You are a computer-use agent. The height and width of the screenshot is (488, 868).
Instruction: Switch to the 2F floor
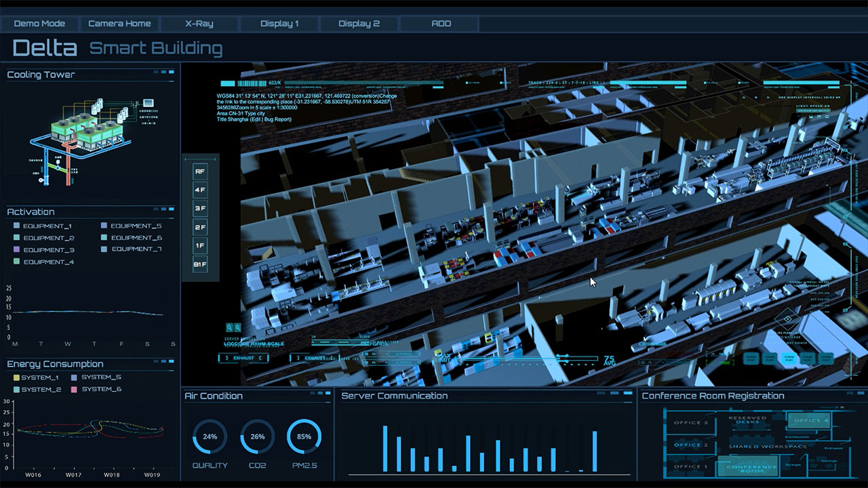[x=200, y=227]
